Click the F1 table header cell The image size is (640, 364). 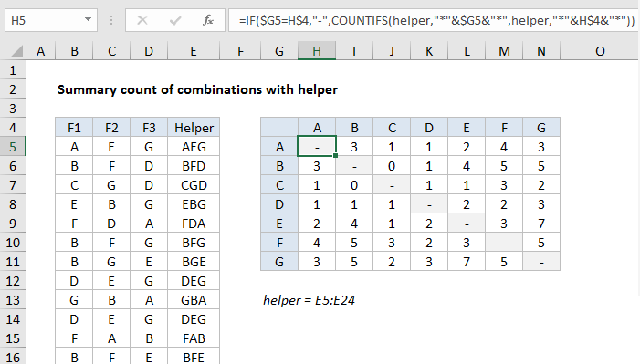click(74, 128)
